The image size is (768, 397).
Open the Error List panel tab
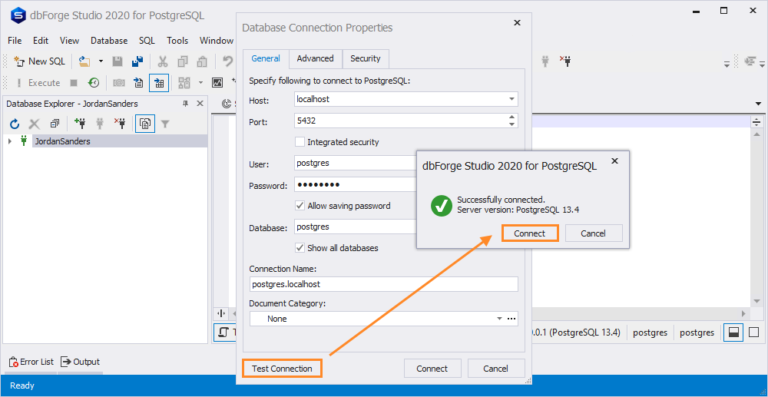pos(31,362)
